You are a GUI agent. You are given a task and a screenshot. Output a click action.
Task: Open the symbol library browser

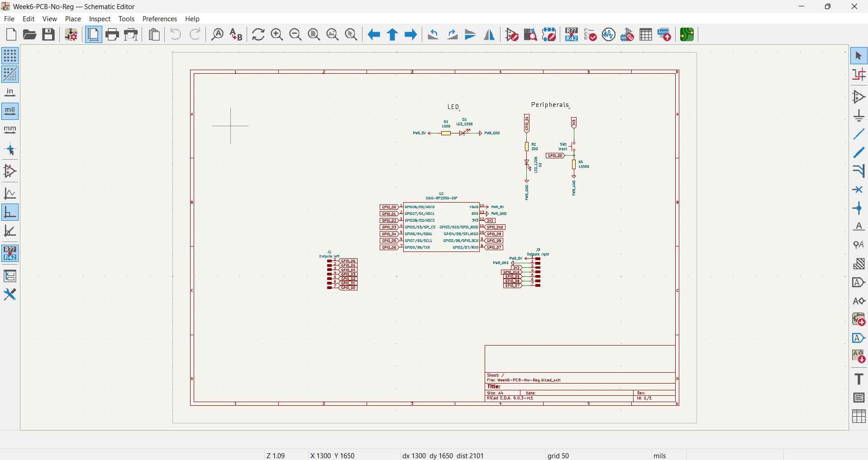(530, 34)
